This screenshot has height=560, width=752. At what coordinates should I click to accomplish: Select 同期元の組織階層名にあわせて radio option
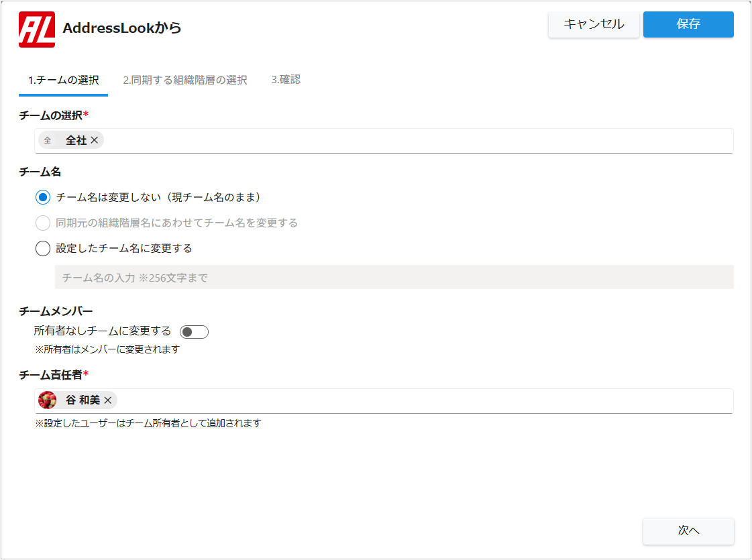click(43, 223)
